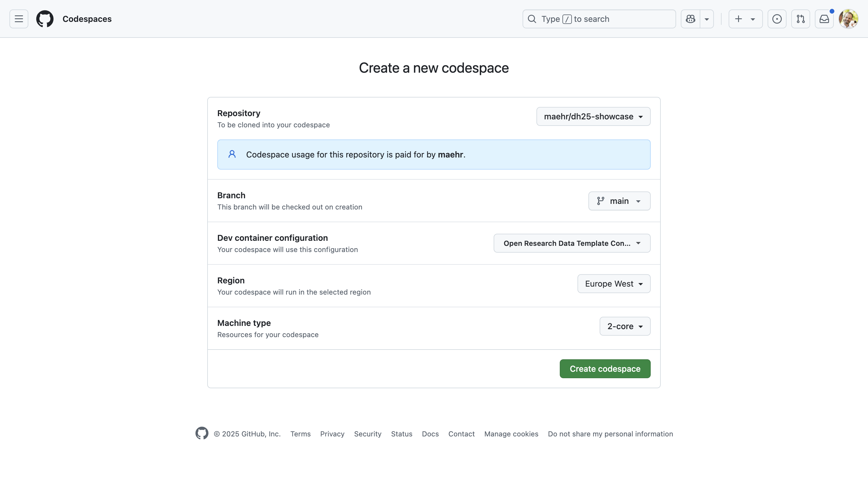Expand the Dev container configuration dropdown
868x489 pixels.
[x=572, y=243]
